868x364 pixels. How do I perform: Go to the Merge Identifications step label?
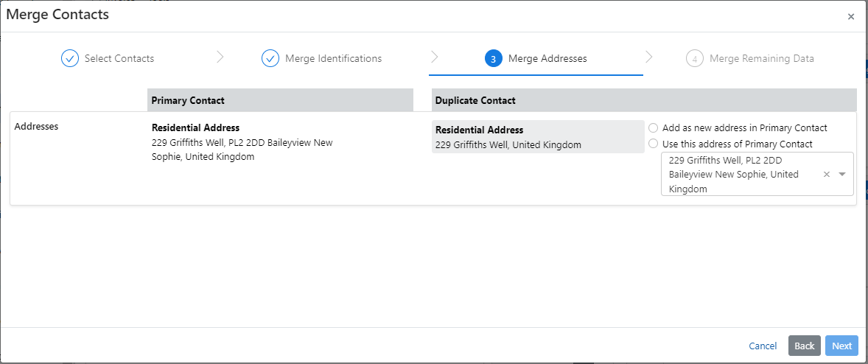point(333,58)
